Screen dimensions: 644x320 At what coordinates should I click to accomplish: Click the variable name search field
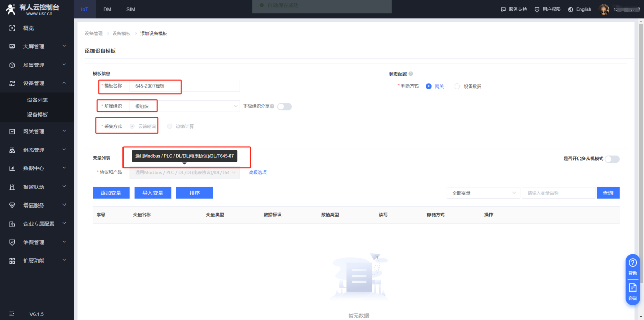click(x=558, y=193)
